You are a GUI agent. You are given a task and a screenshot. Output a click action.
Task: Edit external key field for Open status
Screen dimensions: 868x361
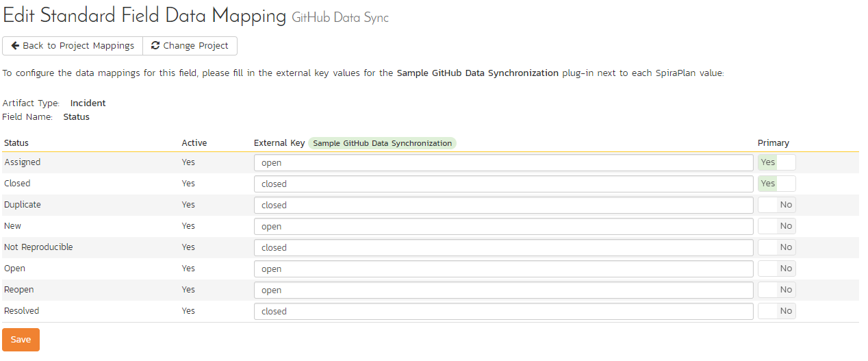point(504,269)
